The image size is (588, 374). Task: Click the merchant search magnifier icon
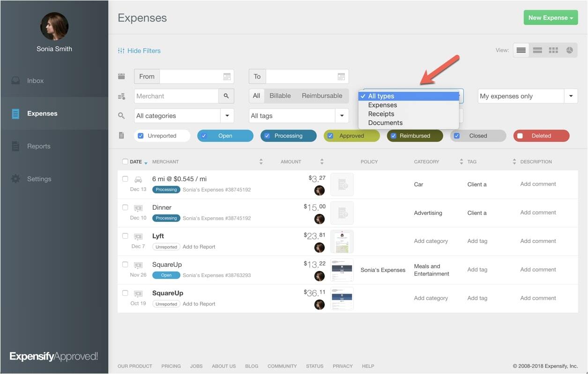[x=226, y=96]
